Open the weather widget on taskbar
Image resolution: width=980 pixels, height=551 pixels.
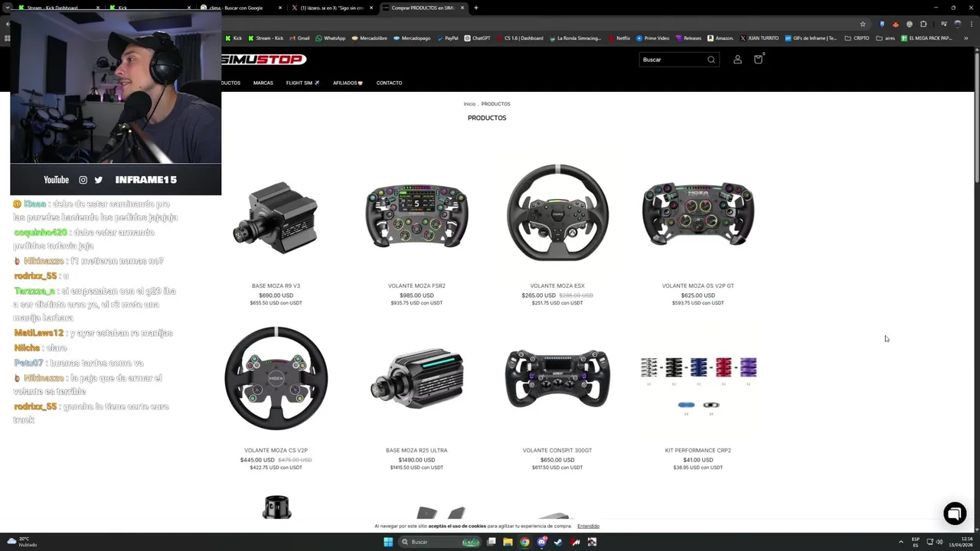point(23,542)
